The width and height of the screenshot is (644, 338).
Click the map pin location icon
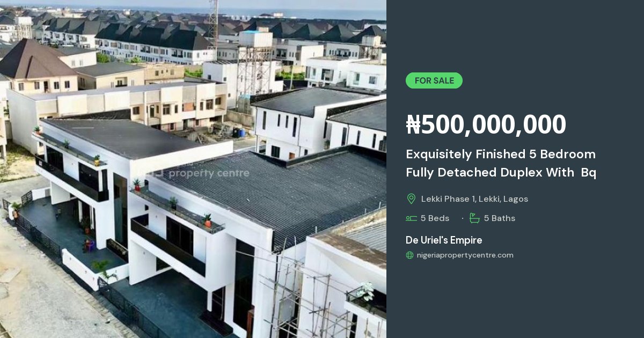411,199
